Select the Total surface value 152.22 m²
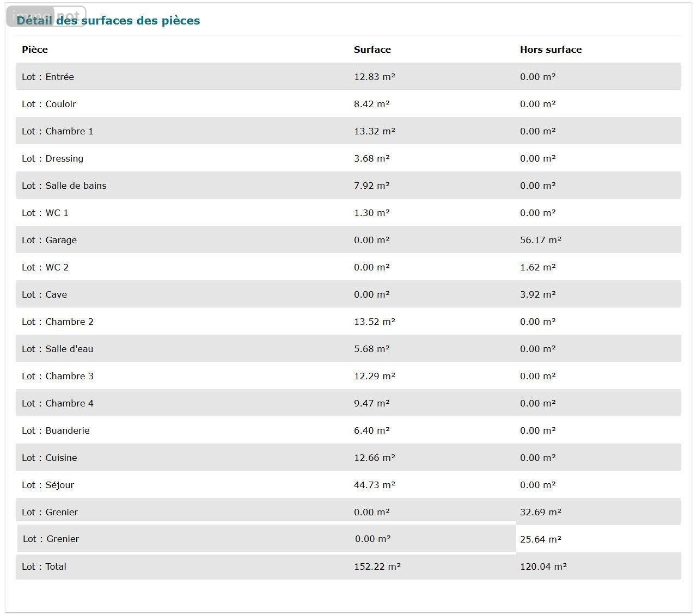Image resolution: width=697 pixels, height=616 pixels. (x=377, y=566)
